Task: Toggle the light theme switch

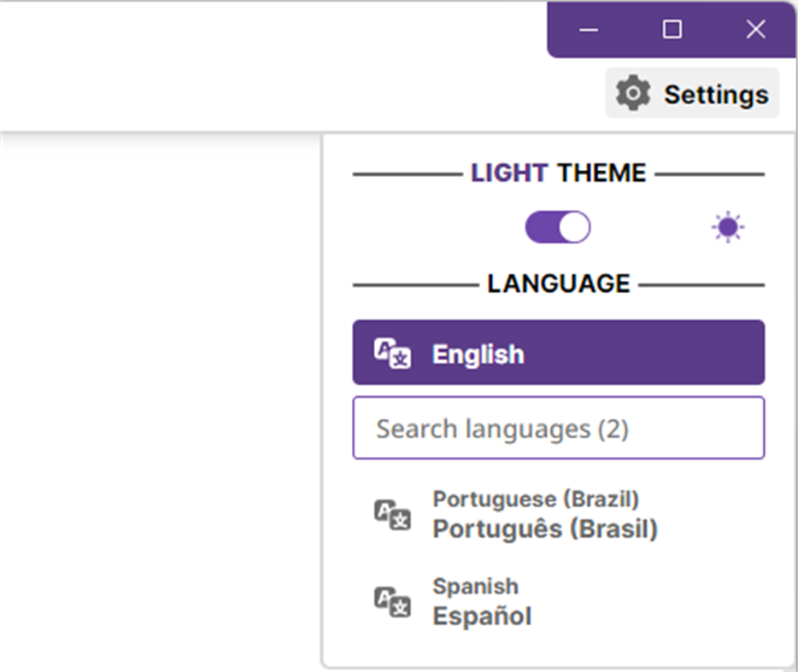Action: (x=557, y=228)
